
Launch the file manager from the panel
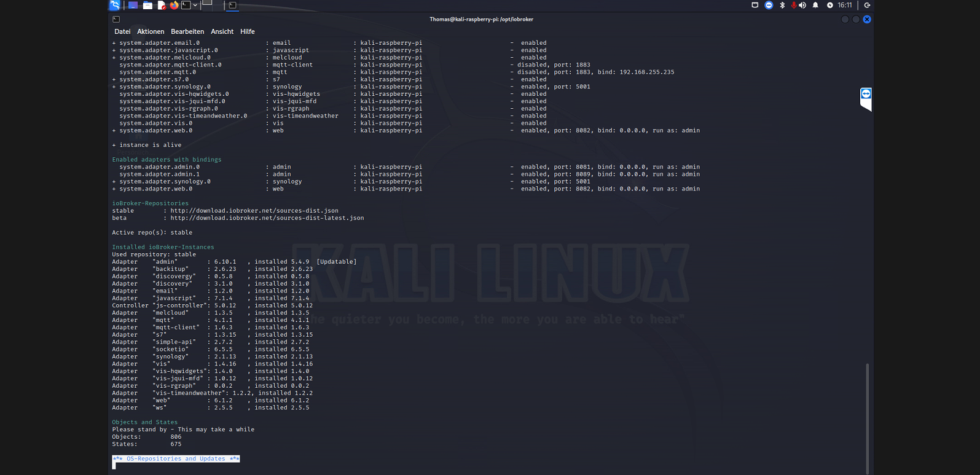[147, 6]
